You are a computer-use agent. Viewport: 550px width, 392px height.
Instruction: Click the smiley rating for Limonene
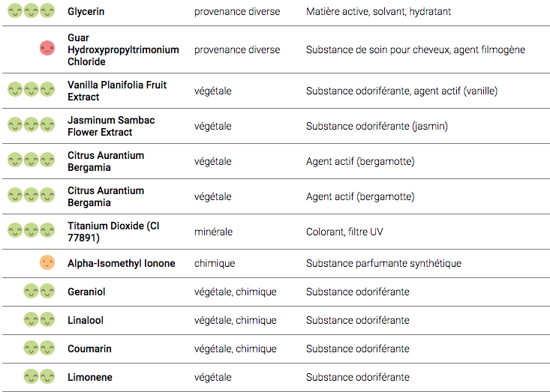[39, 377]
